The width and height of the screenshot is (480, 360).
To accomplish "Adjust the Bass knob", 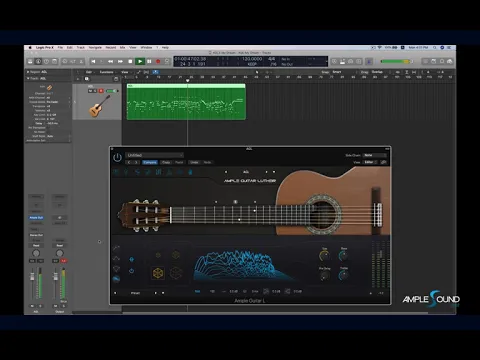I will point(343,256).
